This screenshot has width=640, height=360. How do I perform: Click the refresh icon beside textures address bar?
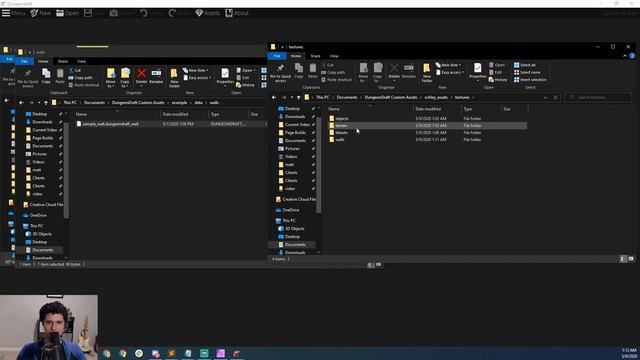[x=556, y=98]
